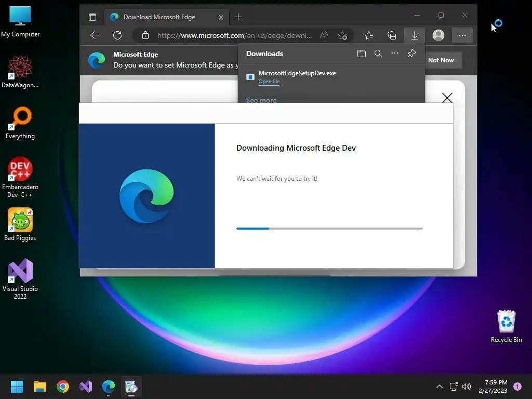532x399 pixels.
Task: Open Bad Piggies desktop shortcut
Action: 20,224
